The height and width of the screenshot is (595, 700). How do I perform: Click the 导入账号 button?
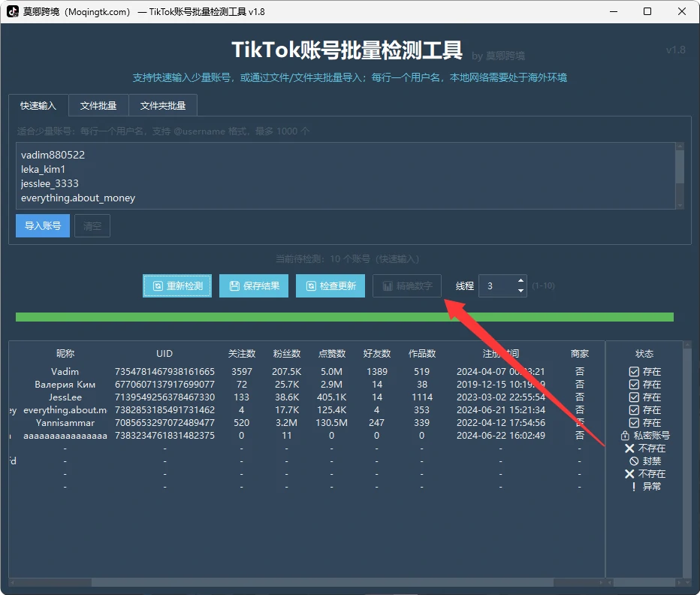[43, 226]
